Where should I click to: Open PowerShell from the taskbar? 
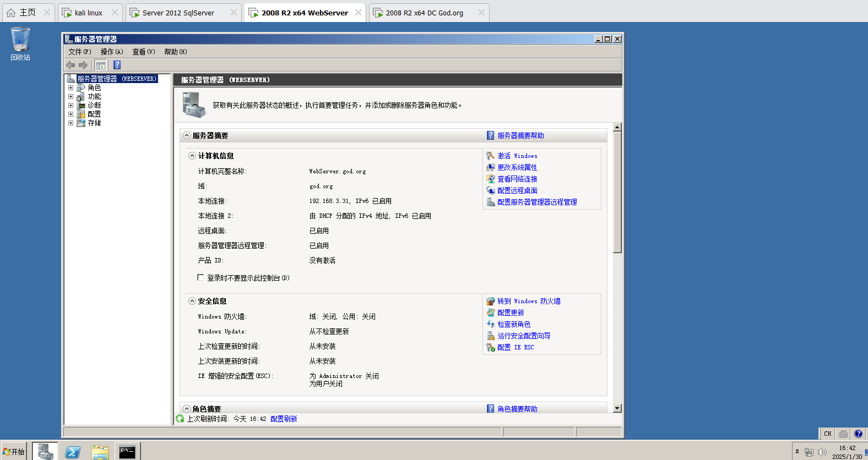click(73, 452)
